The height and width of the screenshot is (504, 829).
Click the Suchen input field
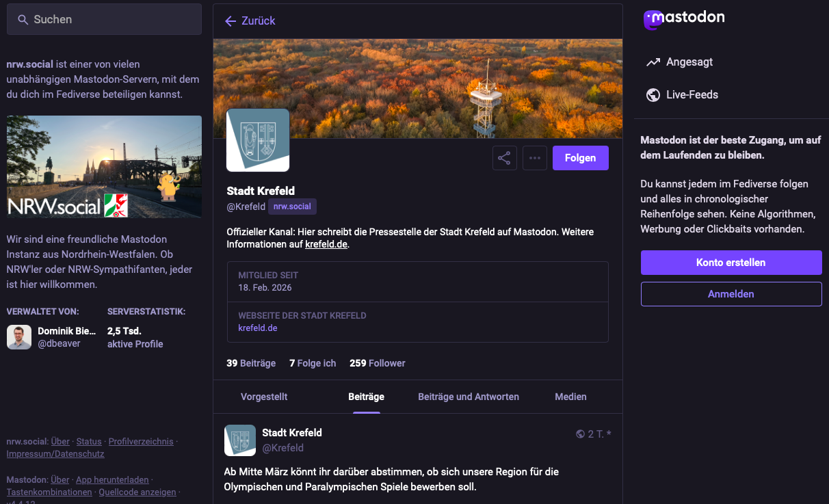click(104, 19)
